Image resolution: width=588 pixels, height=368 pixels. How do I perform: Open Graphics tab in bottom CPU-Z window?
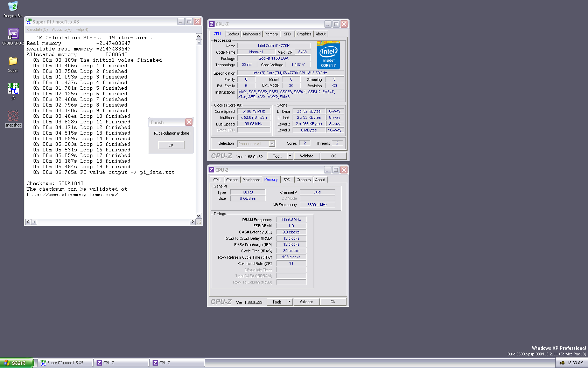[x=303, y=180]
